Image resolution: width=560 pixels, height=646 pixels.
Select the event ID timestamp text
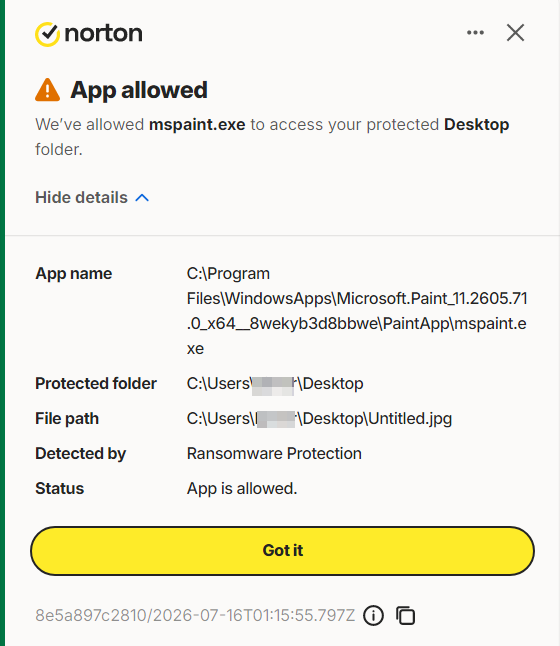(195, 616)
